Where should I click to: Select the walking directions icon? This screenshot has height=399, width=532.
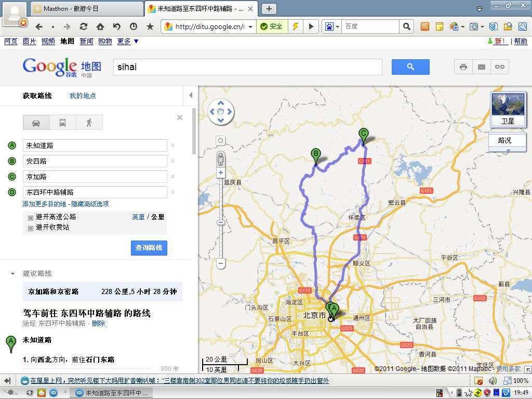point(89,123)
